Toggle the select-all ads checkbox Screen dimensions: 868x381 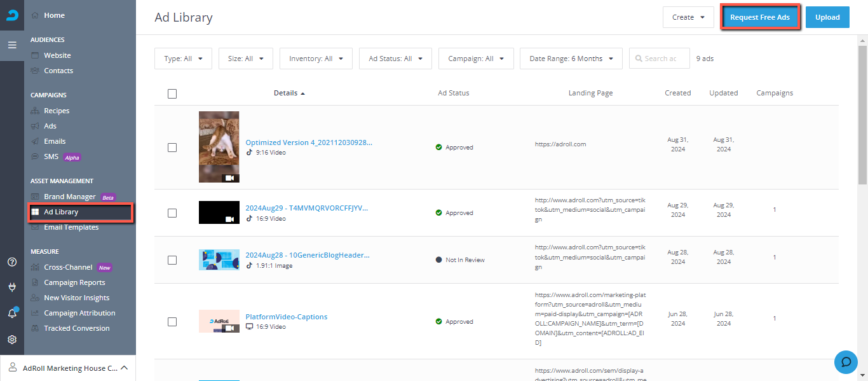click(172, 94)
